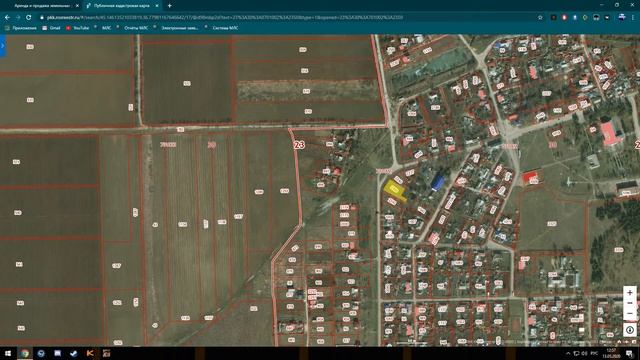Expand the blue side panel on map

(x=2, y=46)
